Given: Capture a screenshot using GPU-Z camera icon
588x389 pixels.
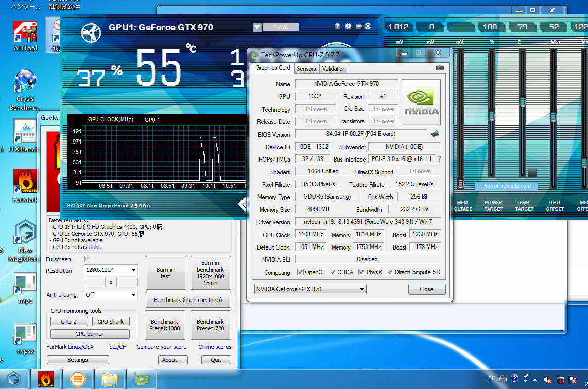Looking at the screenshot, I should pos(439,67).
